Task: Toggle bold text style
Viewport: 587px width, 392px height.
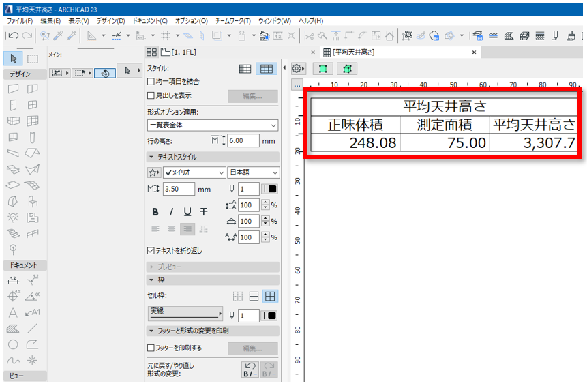Action: coord(155,212)
